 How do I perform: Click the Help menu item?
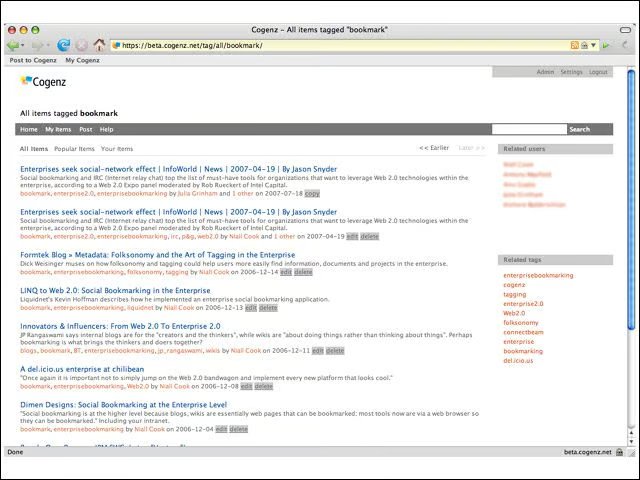click(106, 129)
